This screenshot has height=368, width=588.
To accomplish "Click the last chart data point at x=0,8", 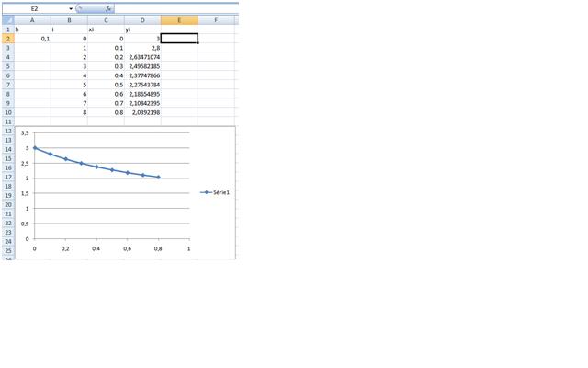I will click(x=158, y=177).
